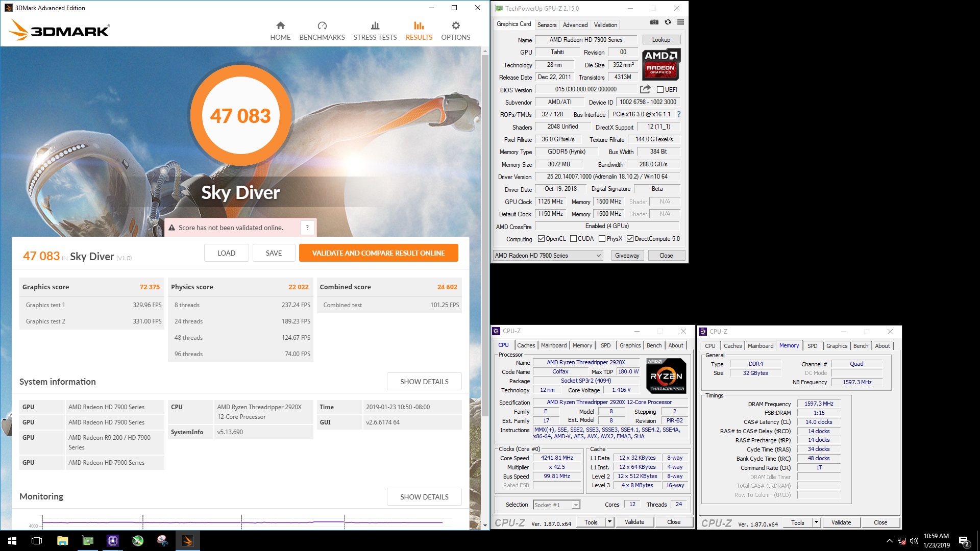The image size is (980, 551).
Task: Switch to the Validation tab in GPU-Z
Action: (605, 24)
